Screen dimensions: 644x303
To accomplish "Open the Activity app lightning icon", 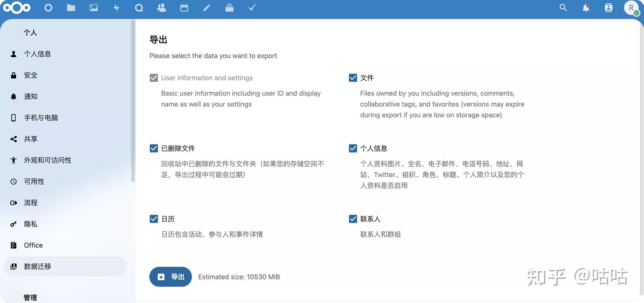I will [116, 7].
